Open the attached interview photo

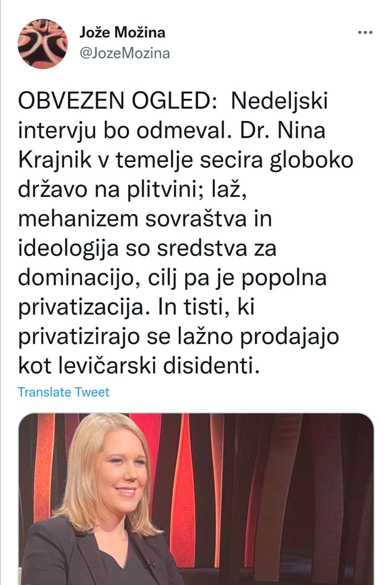(196, 499)
